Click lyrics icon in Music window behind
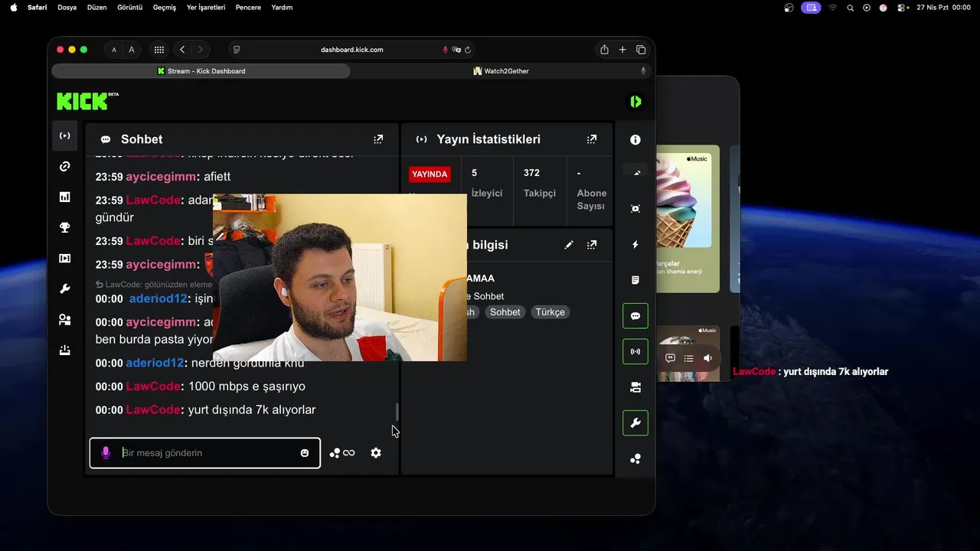Image resolution: width=980 pixels, height=551 pixels. pyautogui.click(x=670, y=358)
